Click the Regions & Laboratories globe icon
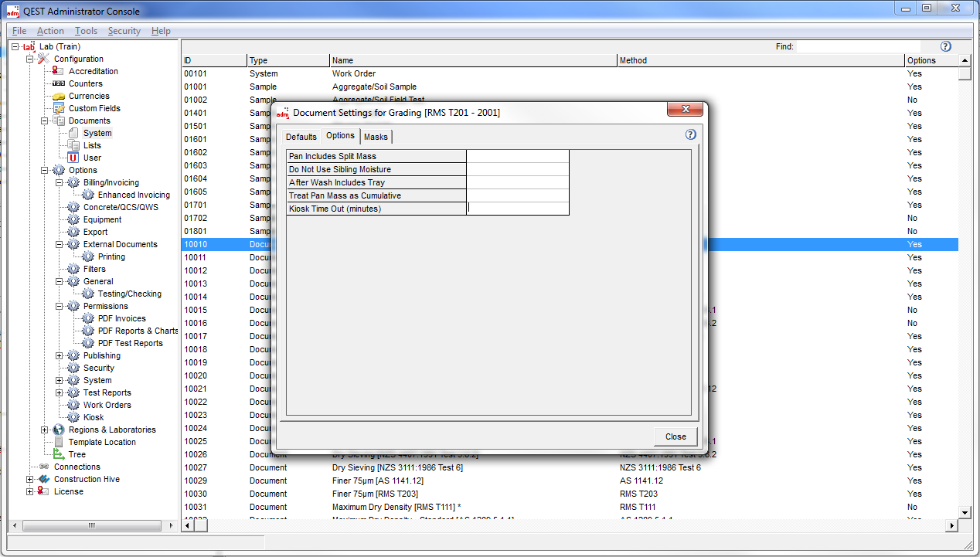Image resolution: width=980 pixels, height=557 pixels. click(59, 430)
